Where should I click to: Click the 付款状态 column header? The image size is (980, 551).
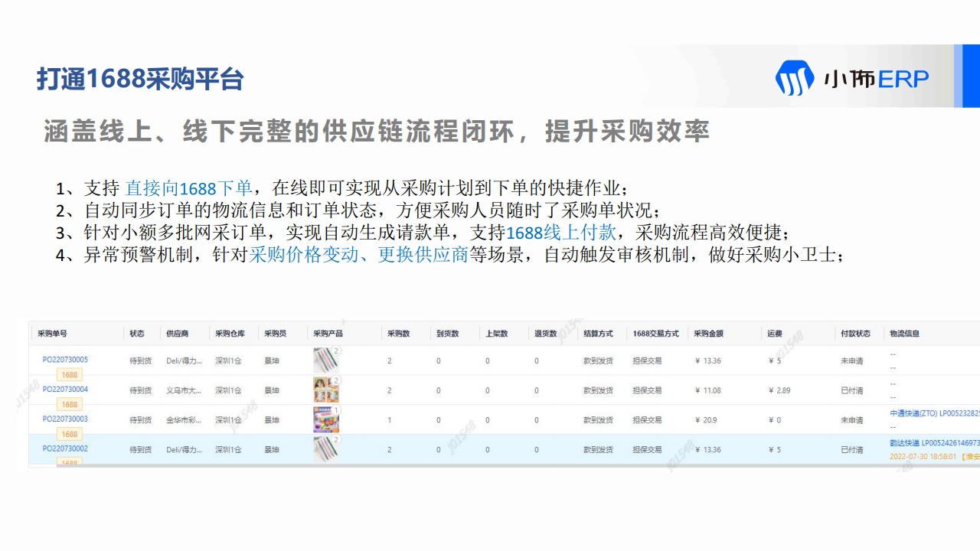click(x=855, y=334)
